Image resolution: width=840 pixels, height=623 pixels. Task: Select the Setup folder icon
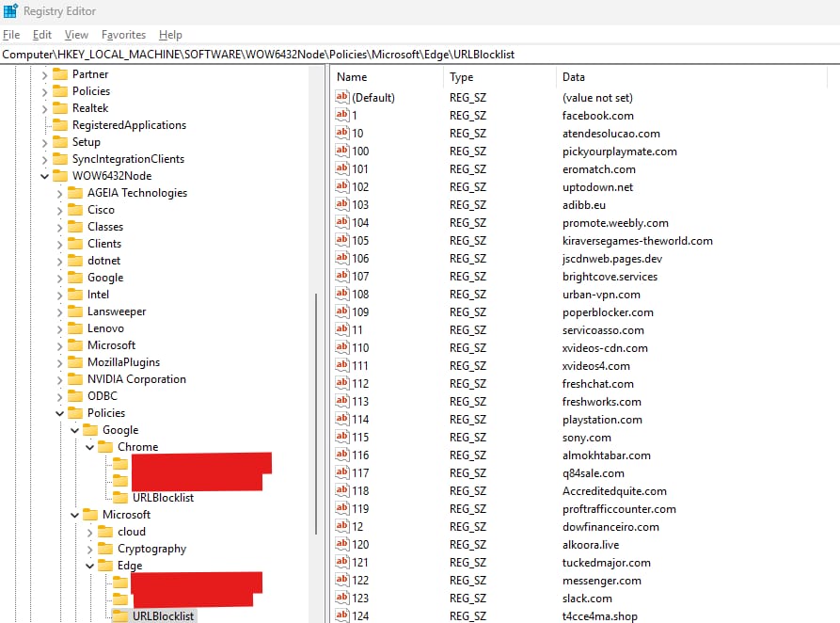[x=60, y=142]
